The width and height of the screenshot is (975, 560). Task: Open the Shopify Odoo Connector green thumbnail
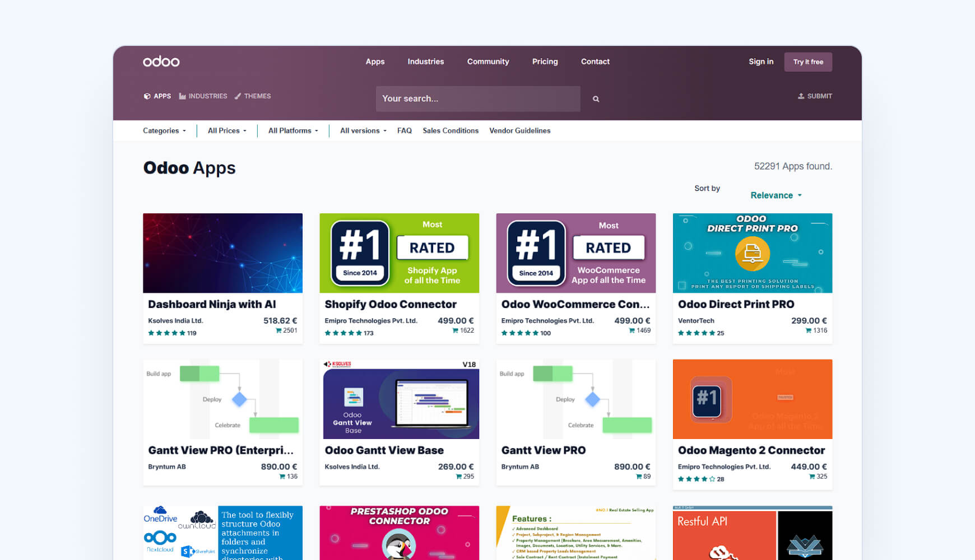click(399, 253)
